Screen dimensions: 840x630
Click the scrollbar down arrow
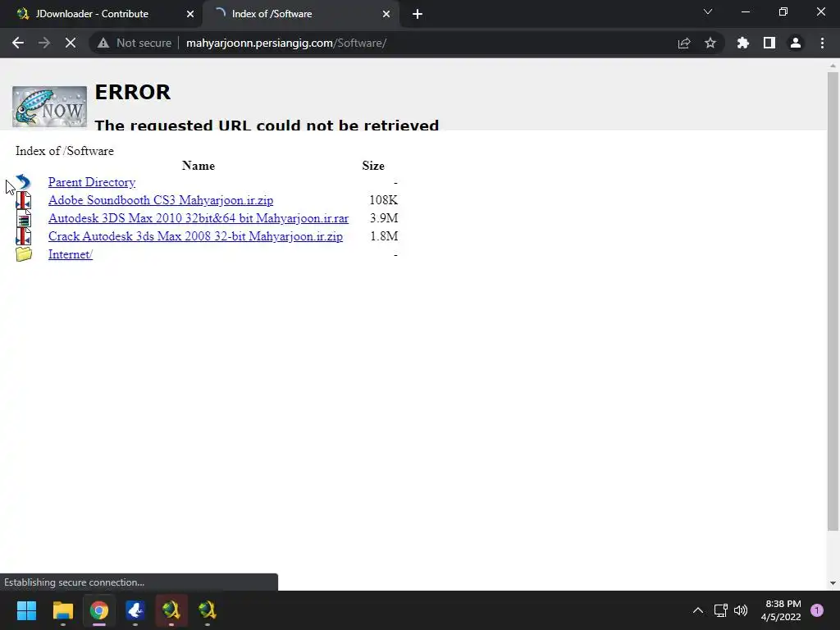pyautogui.click(x=833, y=583)
